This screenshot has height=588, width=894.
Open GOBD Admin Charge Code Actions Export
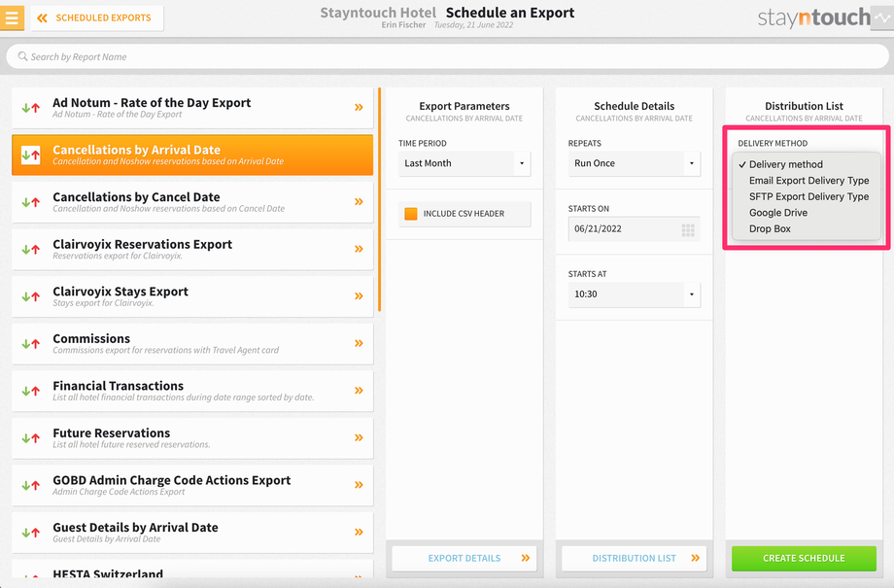pos(192,485)
